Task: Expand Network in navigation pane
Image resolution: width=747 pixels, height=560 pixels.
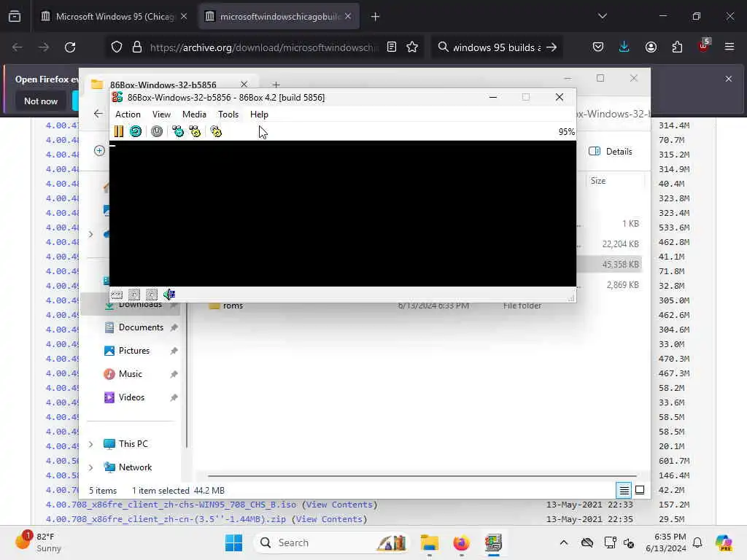Action: pos(91,467)
